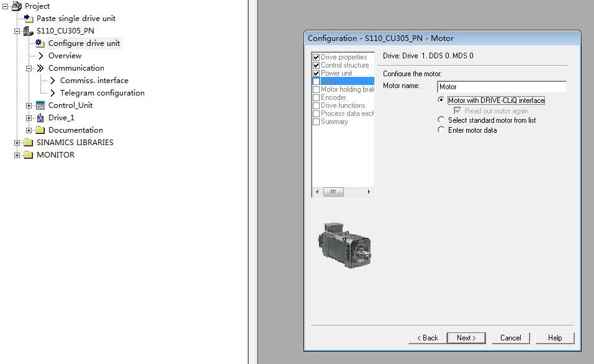Image resolution: width=594 pixels, height=364 pixels.
Task: Cancel the motor configuration wizard
Action: (510, 338)
